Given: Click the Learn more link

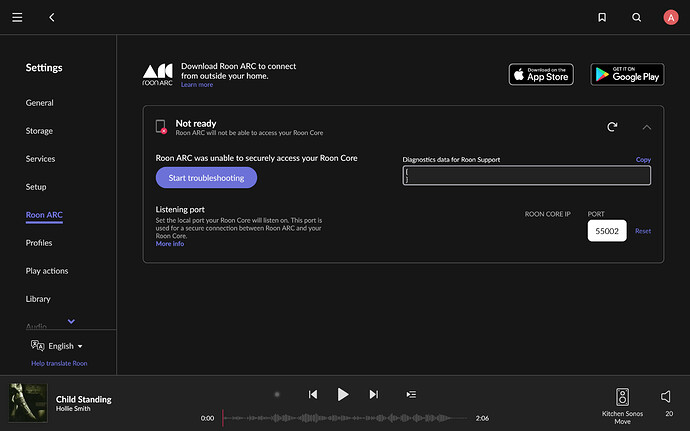Looking at the screenshot, I should (197, 85).
